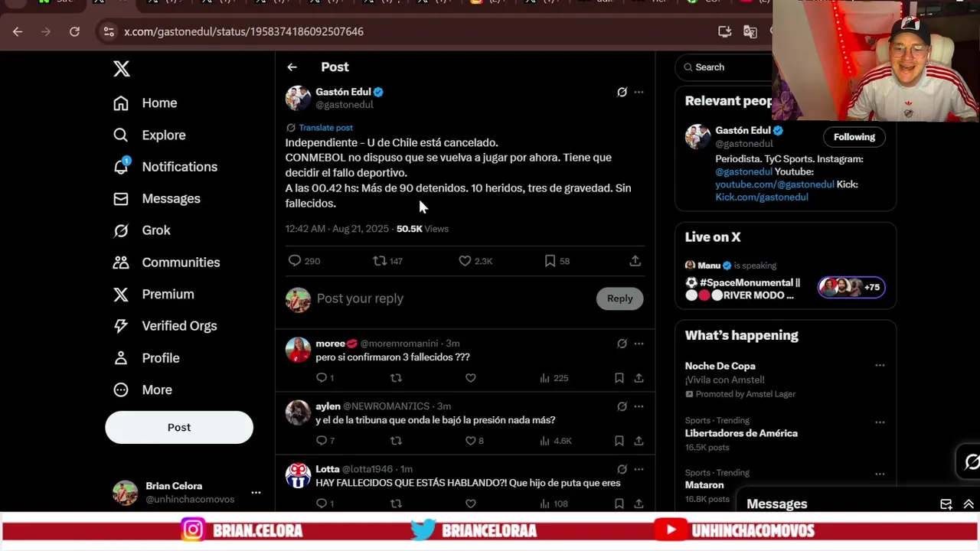Click the X logo in the sidebar
980x551 pixels.
(122, 69)
